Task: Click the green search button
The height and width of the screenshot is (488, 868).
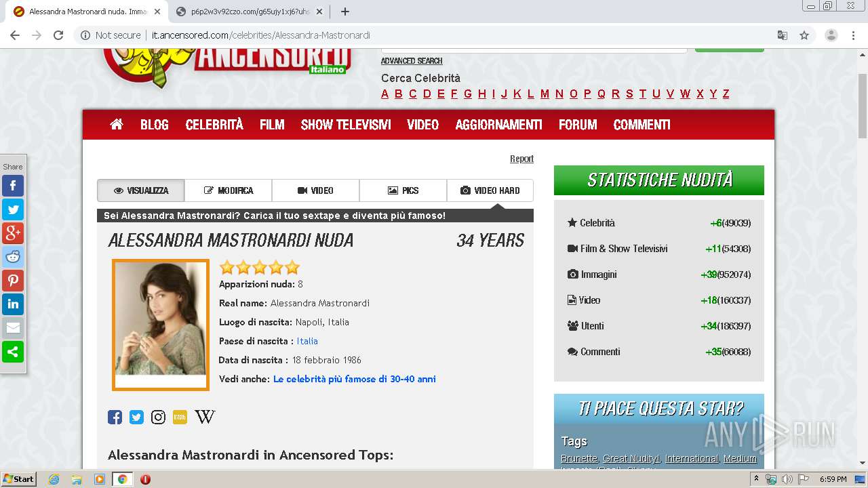Action: point(730,49)
